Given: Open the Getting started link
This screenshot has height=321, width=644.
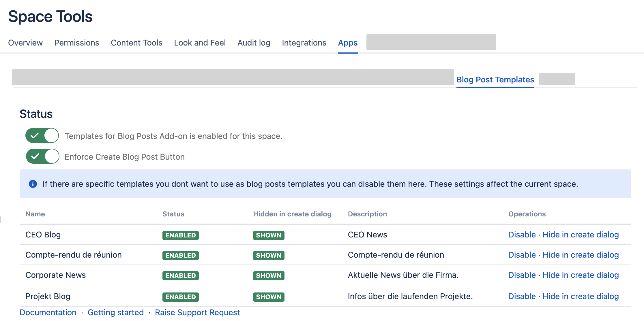Looking at the screenshot, I should (115, 312).
